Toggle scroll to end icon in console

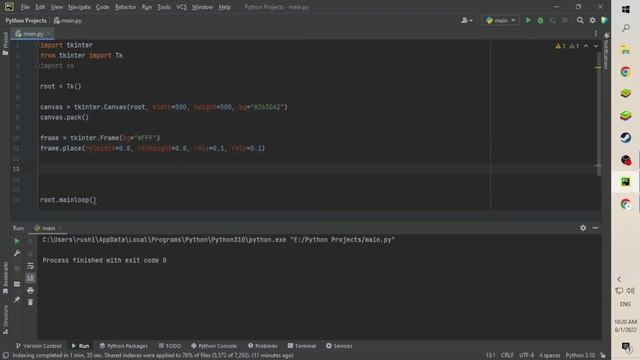[30, 278]
